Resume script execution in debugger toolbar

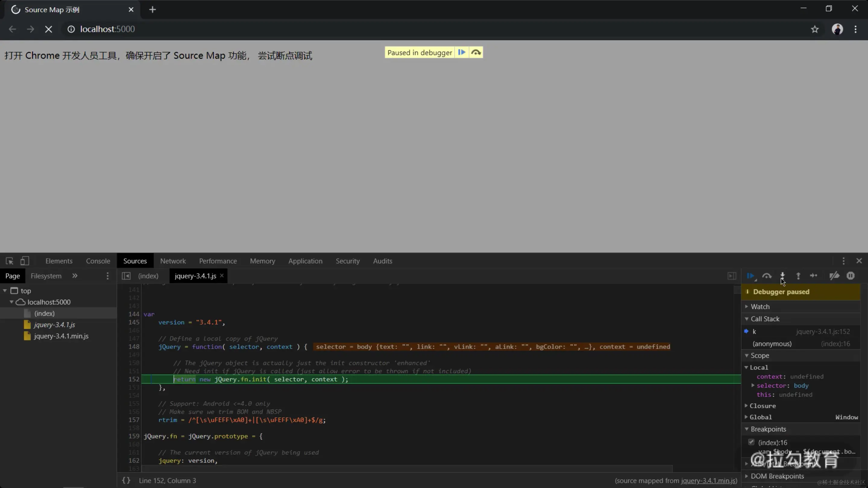click(x=750, y=276)
